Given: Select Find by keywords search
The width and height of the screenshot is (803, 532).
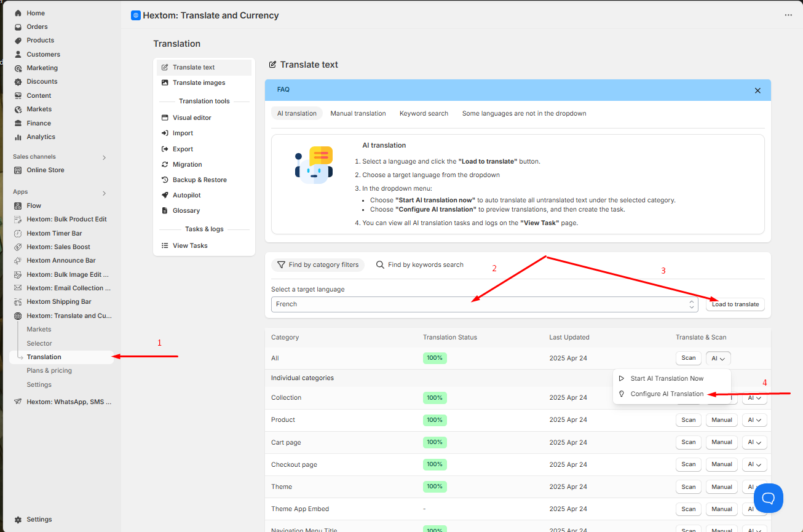Looking at the screenshot, I should pyautogui.click(x=420, y=264).
